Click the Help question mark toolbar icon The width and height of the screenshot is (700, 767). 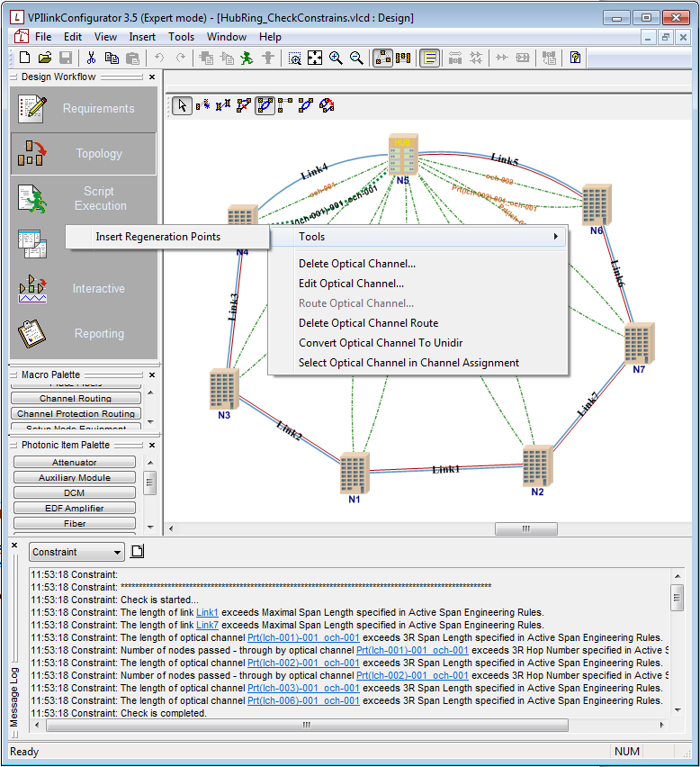(575, 58)
